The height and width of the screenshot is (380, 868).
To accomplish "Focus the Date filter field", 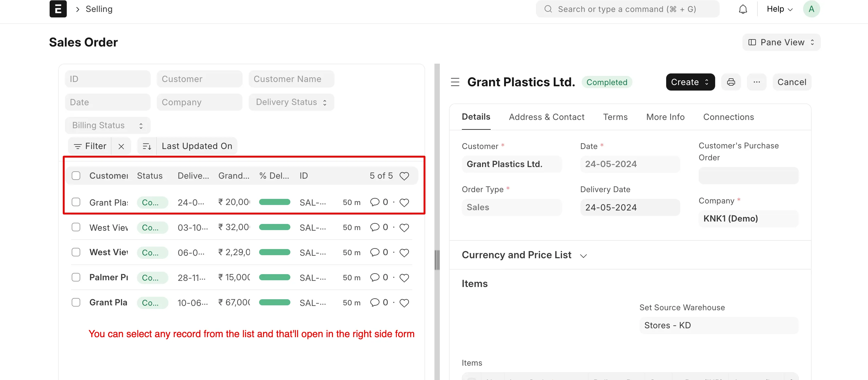I will [x=108, y=102].
